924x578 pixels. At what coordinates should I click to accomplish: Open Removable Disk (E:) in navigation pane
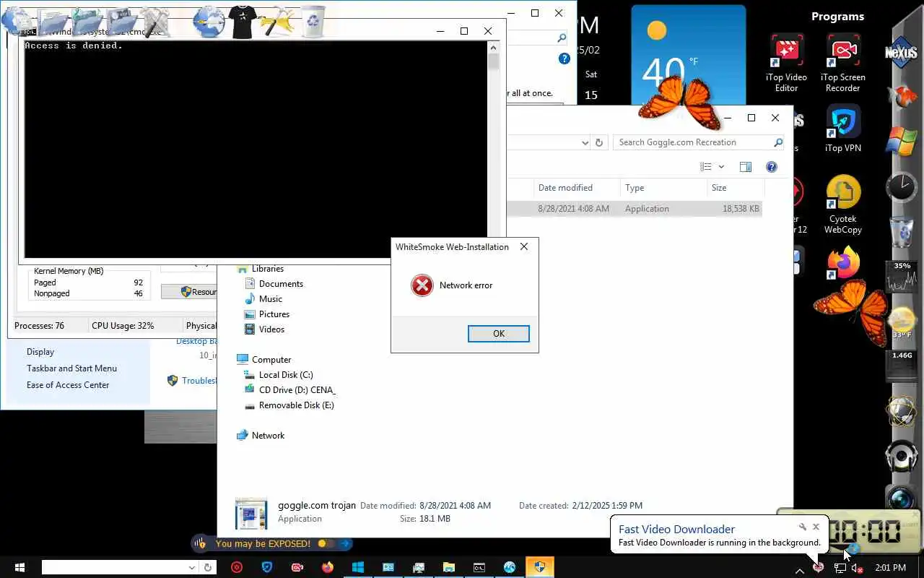[296, 405]
